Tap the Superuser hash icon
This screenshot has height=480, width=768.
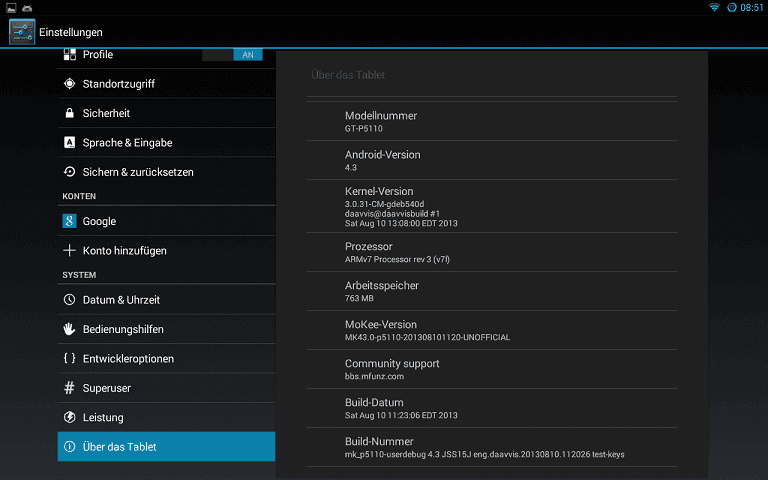tap(70, 388)
